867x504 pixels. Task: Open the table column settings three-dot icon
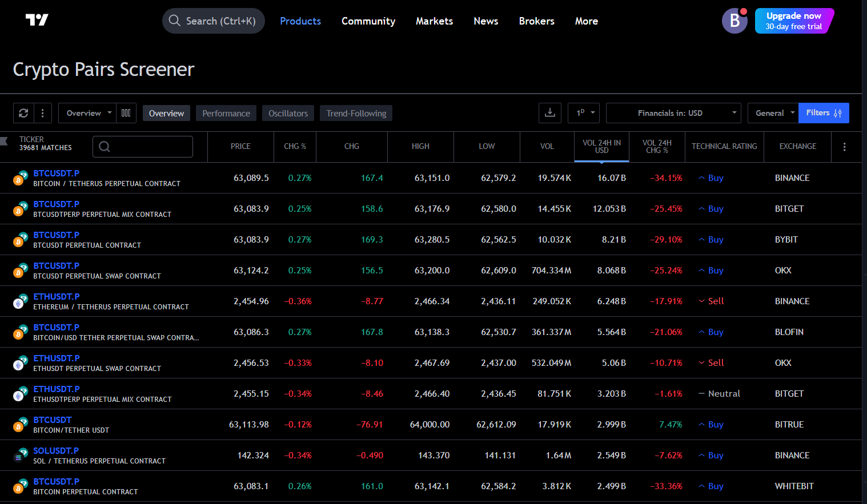pos(844,147)
